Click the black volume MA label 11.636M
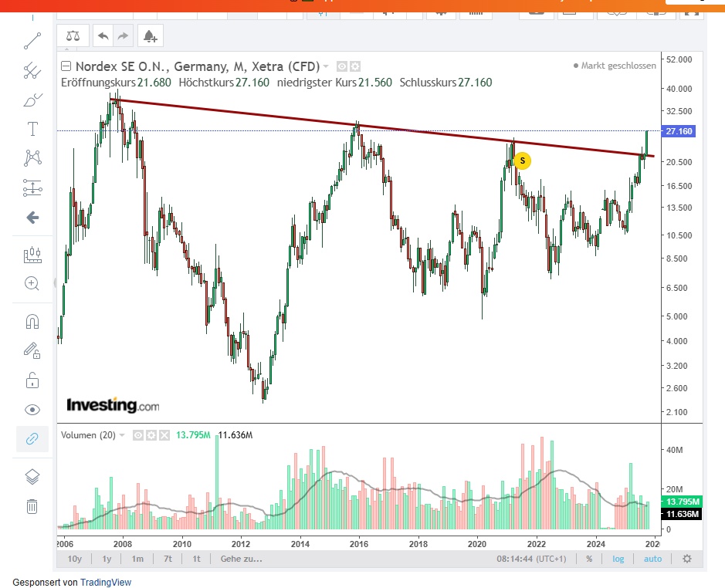 (x=683, y=514)
